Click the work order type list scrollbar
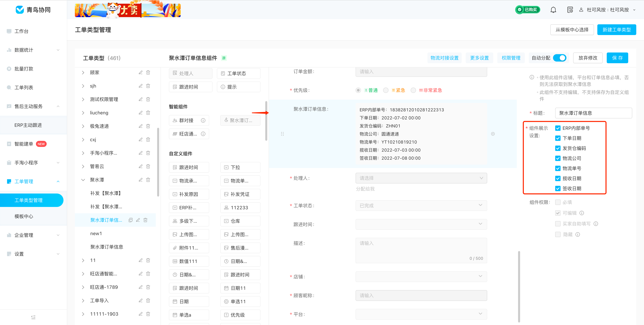 158,162
